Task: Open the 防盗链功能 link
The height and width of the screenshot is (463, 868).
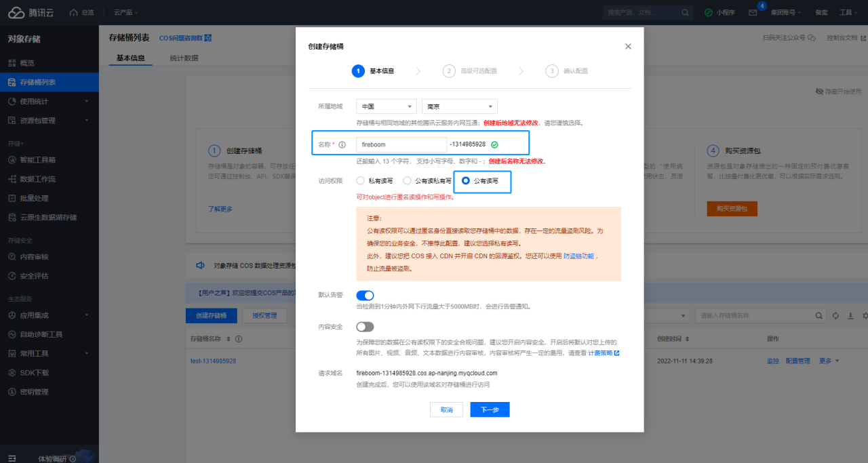Action: pos(578,256)
